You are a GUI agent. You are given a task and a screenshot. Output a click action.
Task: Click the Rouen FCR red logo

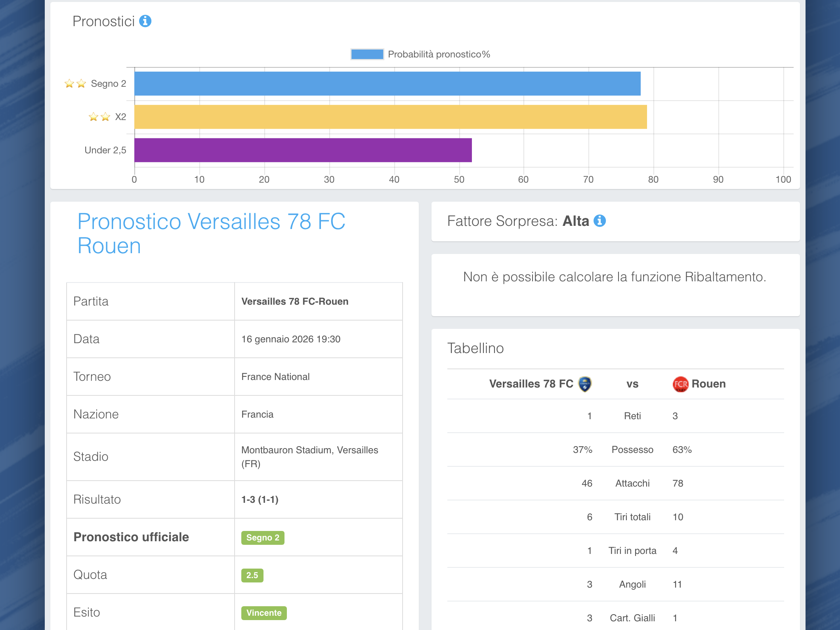pyautogui.click(x=680, y=384)
